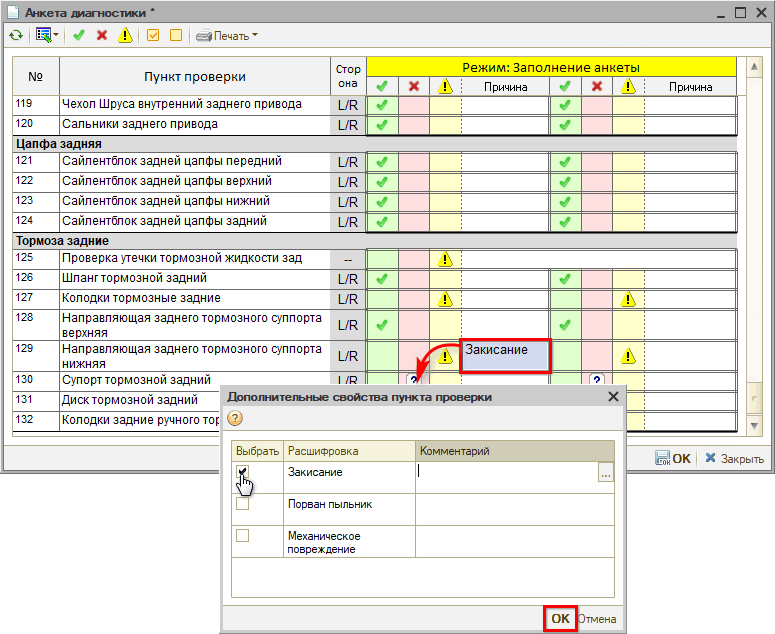Tick the Порван пыльник checkbox

coord(242,504)
